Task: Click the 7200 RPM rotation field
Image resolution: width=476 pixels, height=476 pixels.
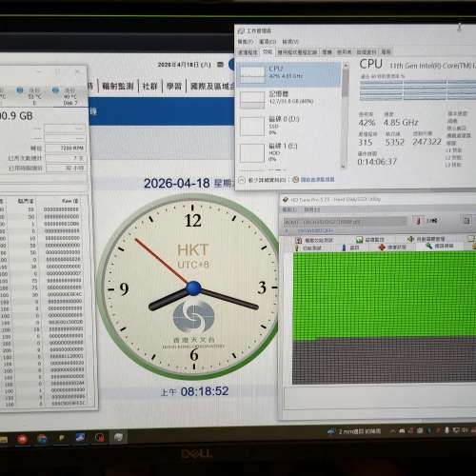Action: (65, 149)
